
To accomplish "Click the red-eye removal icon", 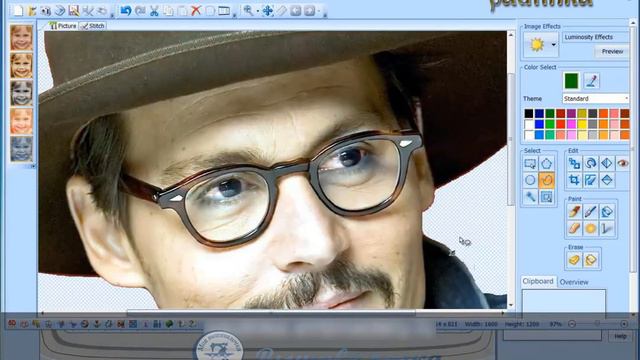I will [622, 164].
